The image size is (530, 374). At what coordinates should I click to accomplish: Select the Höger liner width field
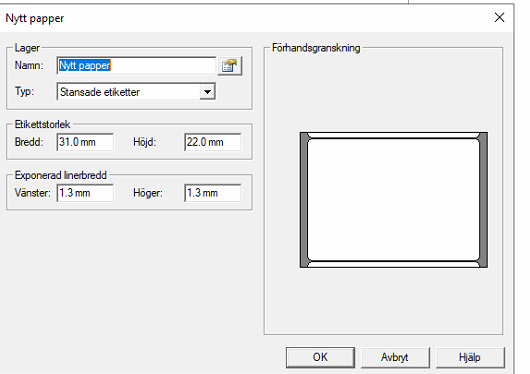[213, 193]
